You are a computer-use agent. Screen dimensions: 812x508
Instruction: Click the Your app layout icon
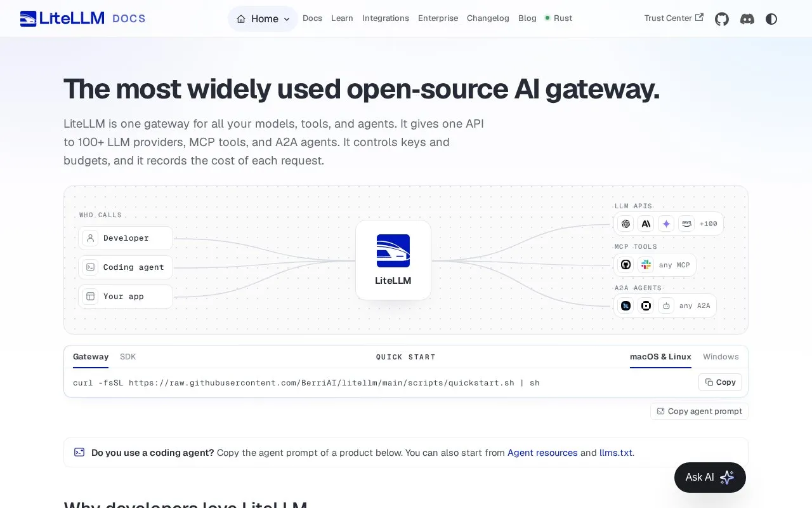pos(90,297)
